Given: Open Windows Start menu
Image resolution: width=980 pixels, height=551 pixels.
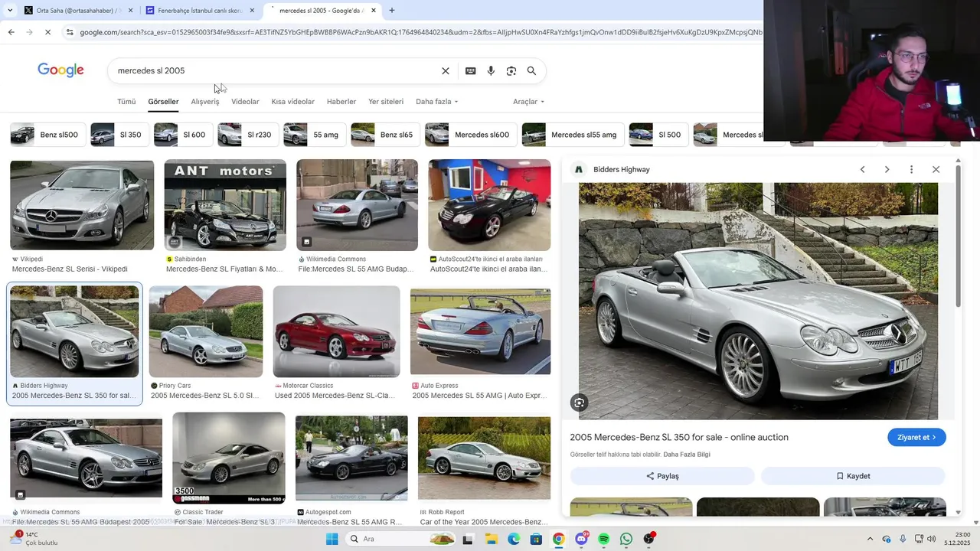Looking at the screenshot, I should tap(332, 539).
